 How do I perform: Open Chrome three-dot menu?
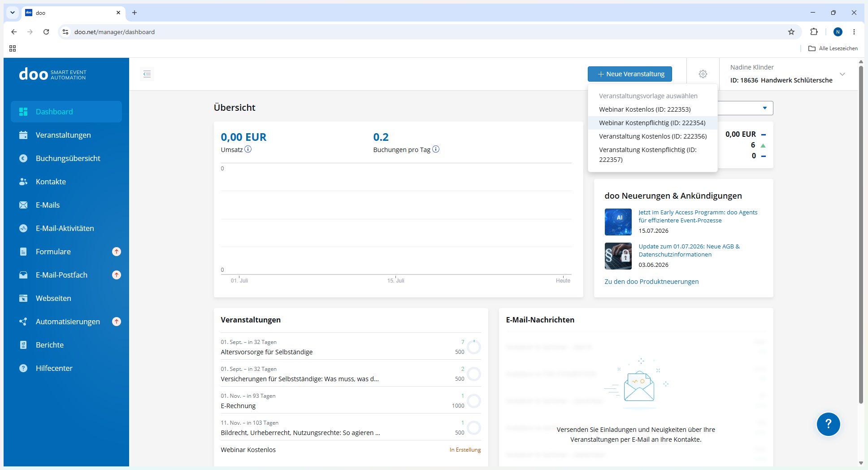[854, 32]
